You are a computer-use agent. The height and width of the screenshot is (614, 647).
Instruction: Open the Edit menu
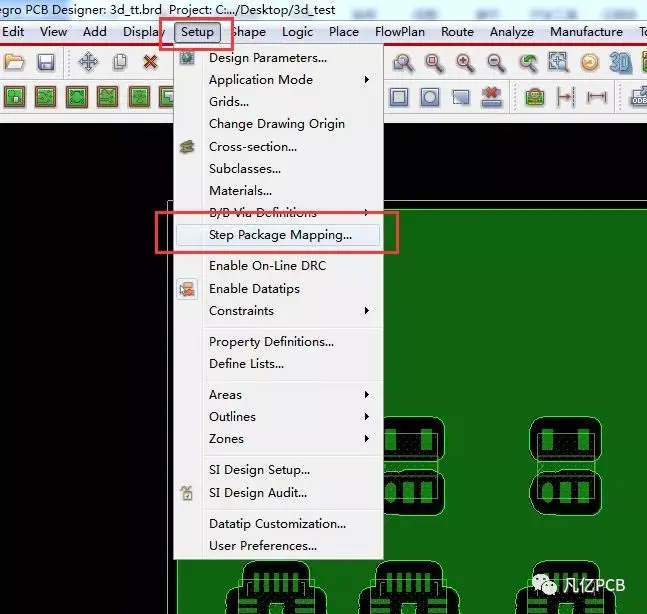pos(13,32)
